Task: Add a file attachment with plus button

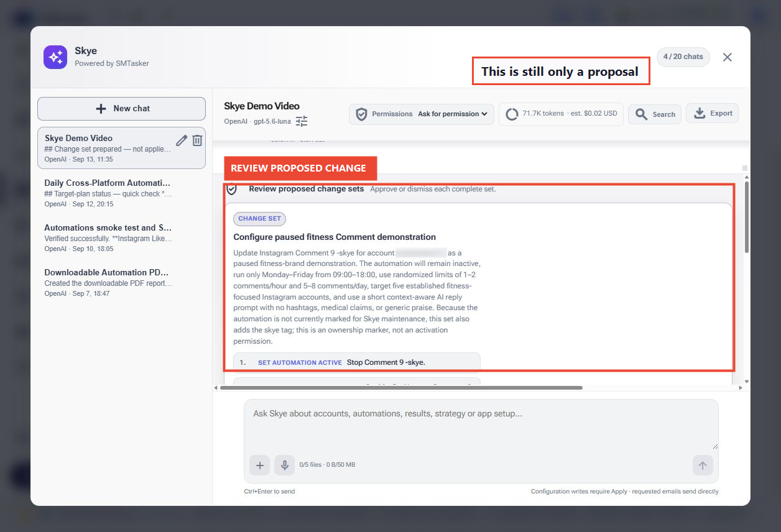Action: coord(260,465)
